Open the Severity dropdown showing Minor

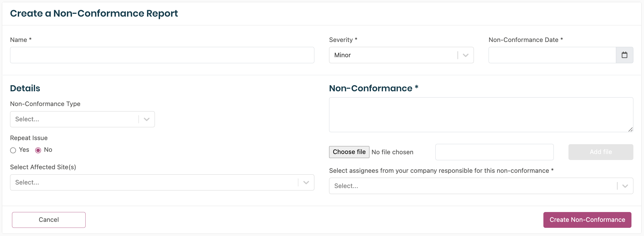(393, 55)
